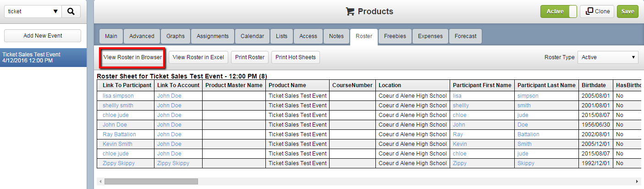Click the Products shopping cart icon
This screenshot has width=644, height=189.
click(x=350, y=11)
